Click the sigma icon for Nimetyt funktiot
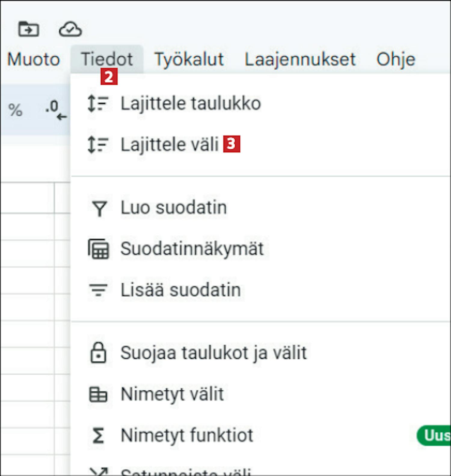Screen dimensions: 451x476 (98, 435)
